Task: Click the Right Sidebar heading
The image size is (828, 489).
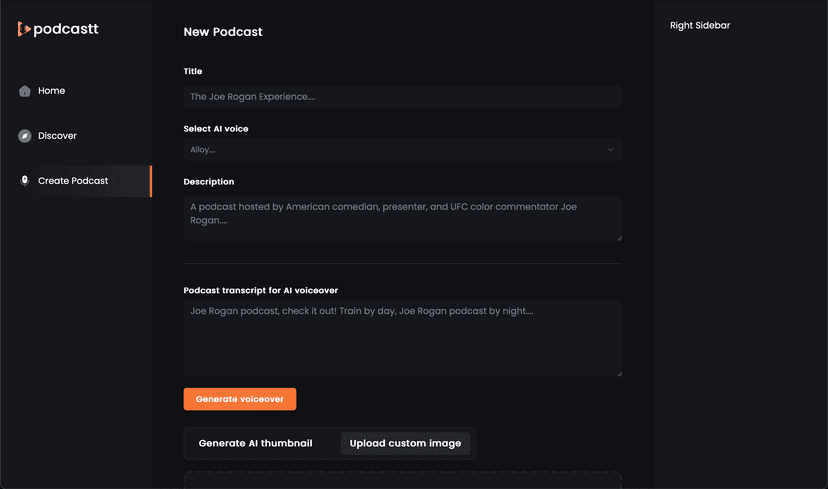Action: pos(700,25)
